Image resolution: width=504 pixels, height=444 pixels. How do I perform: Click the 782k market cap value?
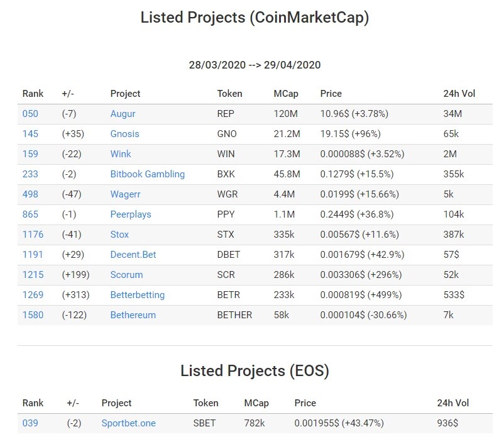point(255,423)
